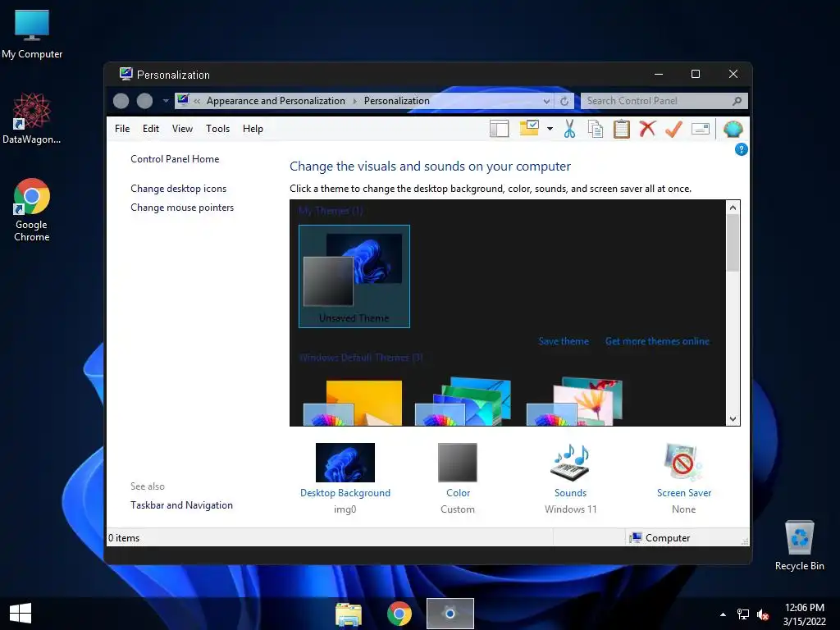Expand the arrow after Appearance and Personalization
This screenshot has height=630, width=840.
tap(354, 101)
